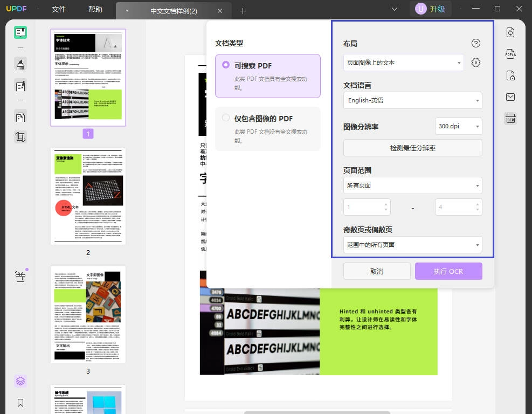This screenshot has width=532, height=414.
Task: Click the layout settings gear icon
Action: pos(476,63)
